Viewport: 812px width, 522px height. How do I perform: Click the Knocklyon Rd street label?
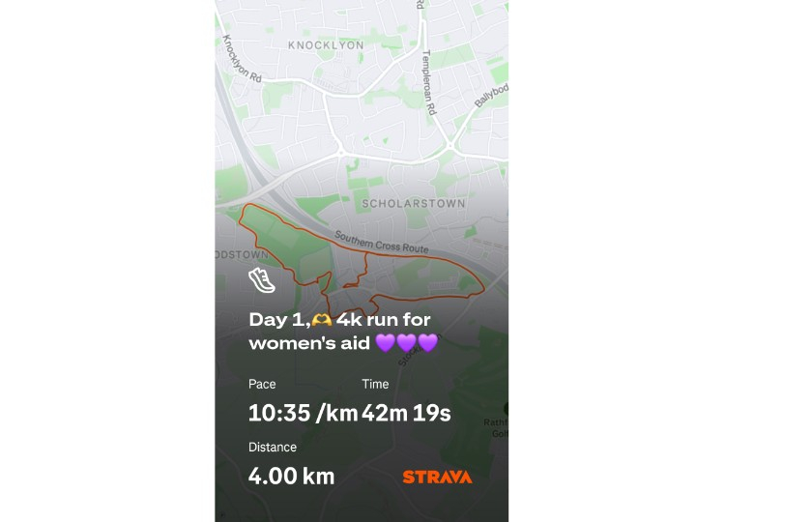point(242,59)
